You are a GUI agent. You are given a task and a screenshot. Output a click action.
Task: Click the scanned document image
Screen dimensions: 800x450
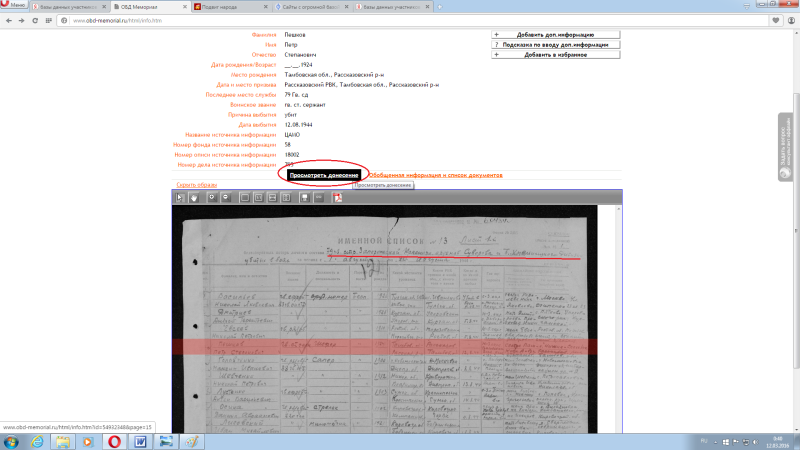(385, 319)
